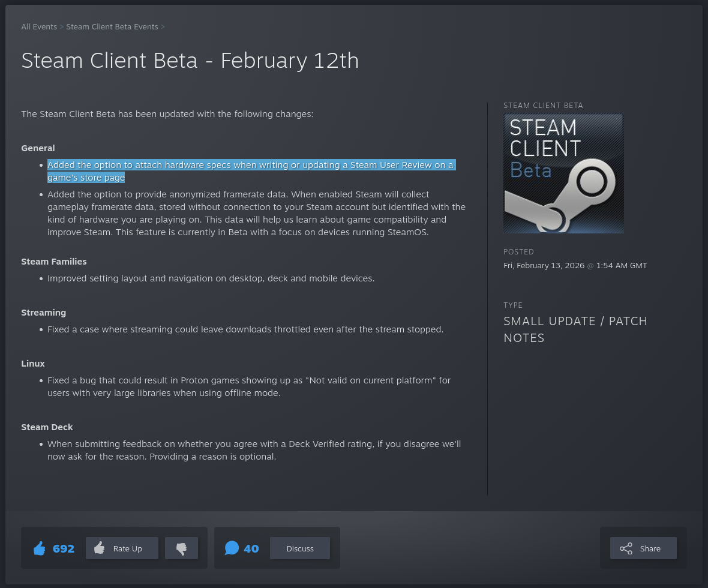708x588 pixels.
Task: Click the 'General' section heading
Action: click(x=38, y=148)
